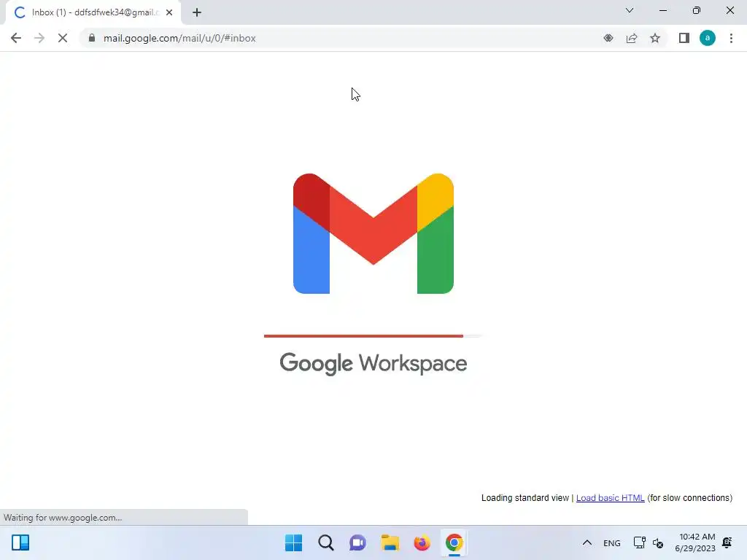Open the notification center bell icon
Image resolution: width=747 pixels, height=560 pixels.
coord(727,542)
